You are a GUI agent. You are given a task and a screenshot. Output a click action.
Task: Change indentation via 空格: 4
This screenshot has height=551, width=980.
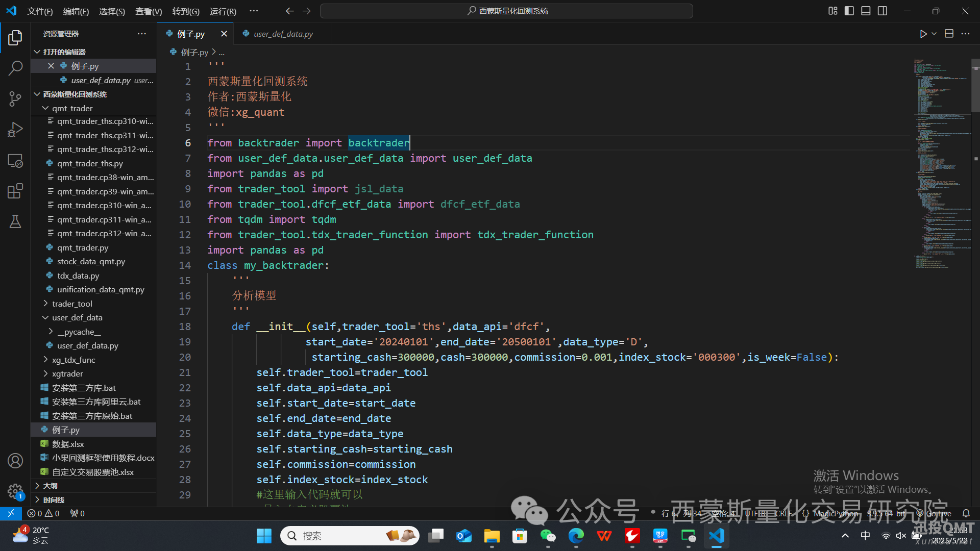click(x=723, y=513)
